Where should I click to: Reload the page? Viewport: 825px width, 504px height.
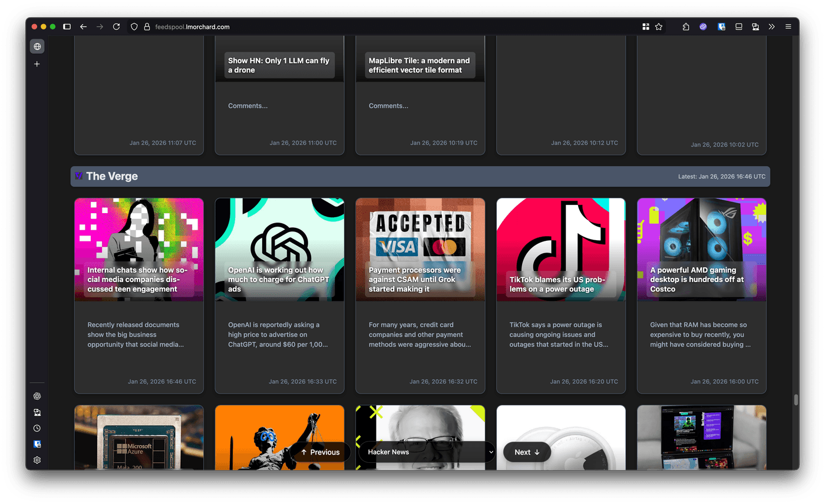[116, 26]
